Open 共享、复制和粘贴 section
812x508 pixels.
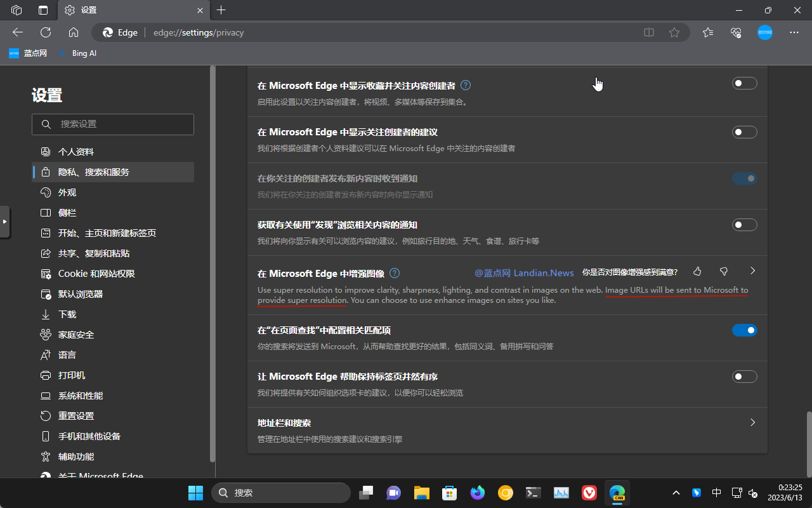pyautogui.click(x=113, y=253)
